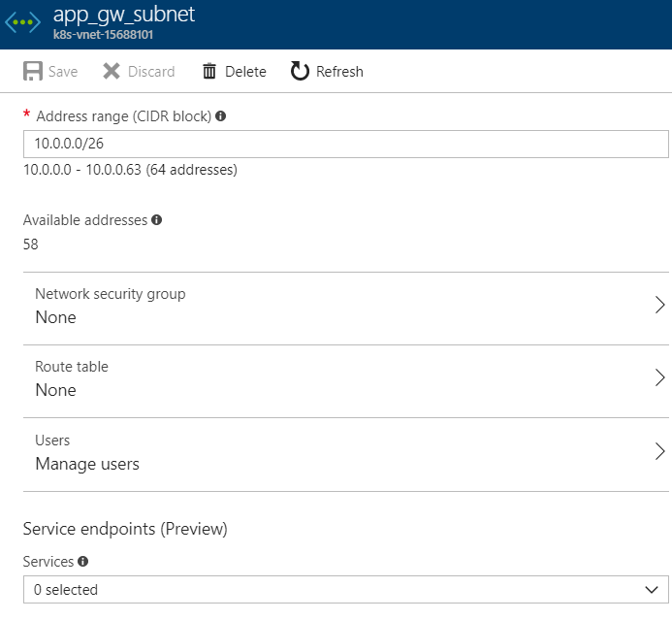This screenshot has height=620, width=672.
Task: Show the Address range info tooltip icon
Action: point(221,115)
